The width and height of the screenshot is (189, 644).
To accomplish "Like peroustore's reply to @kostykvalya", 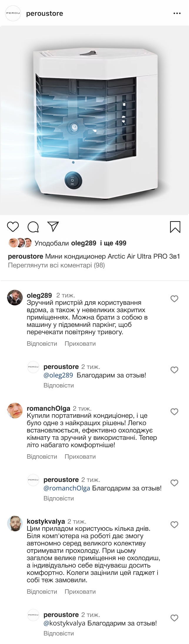I will pos(175,618).
